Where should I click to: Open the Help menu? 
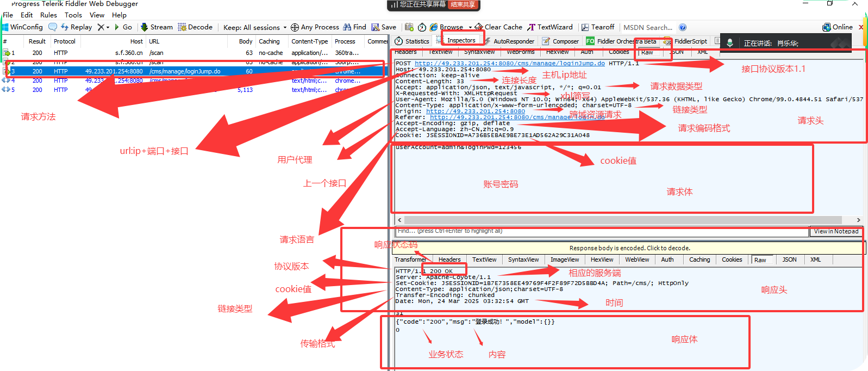point(119,15)
